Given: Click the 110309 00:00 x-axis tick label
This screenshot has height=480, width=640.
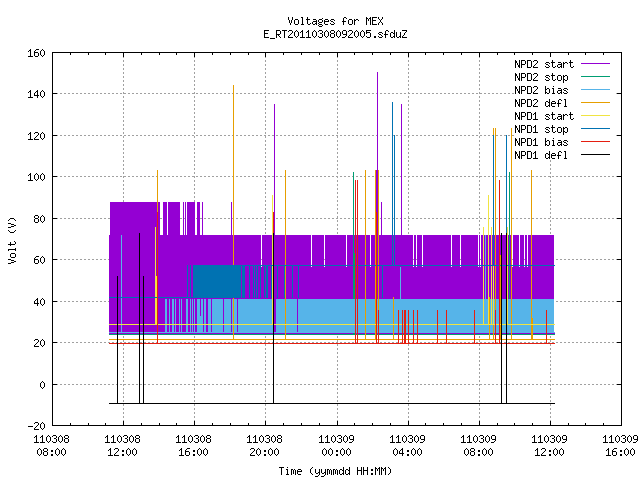Looking at the screenshot, I should coord(336,446).
